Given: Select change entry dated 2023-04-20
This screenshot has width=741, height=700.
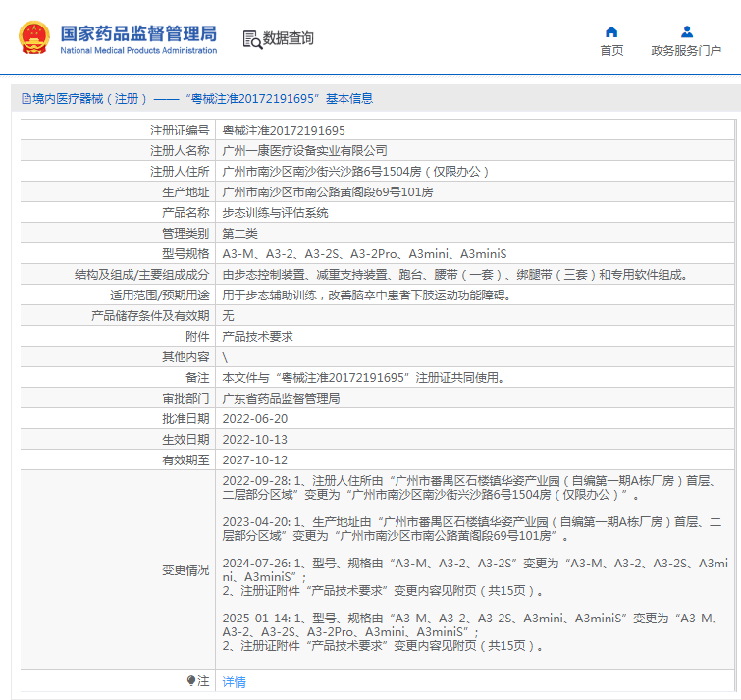Looking at the screenshot, I should [x=472, y=529].
